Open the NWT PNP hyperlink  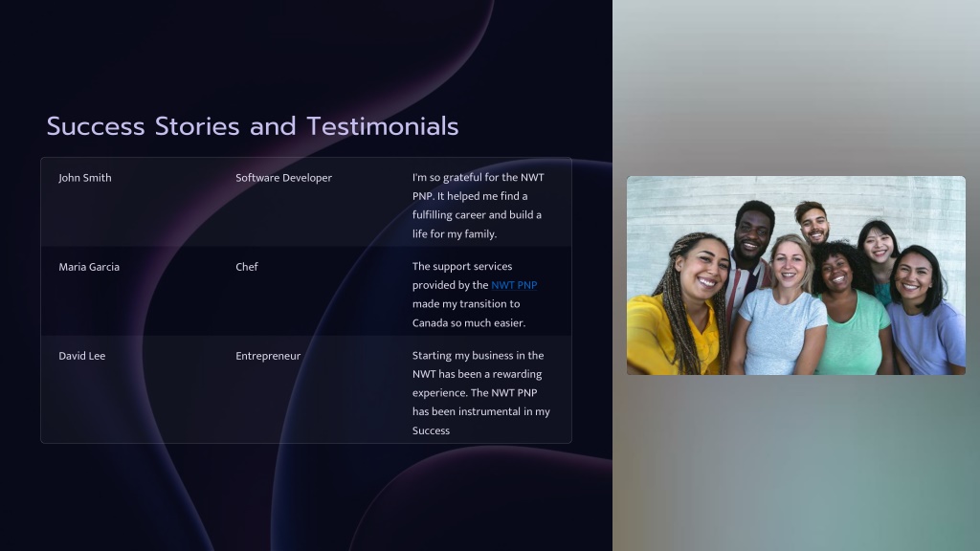point(514,285)
